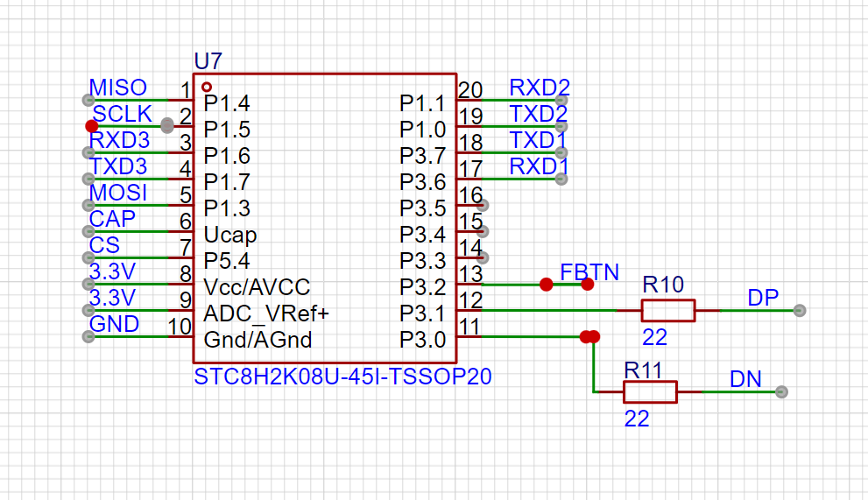Click the TXD1 net label

tap(538, 140)
